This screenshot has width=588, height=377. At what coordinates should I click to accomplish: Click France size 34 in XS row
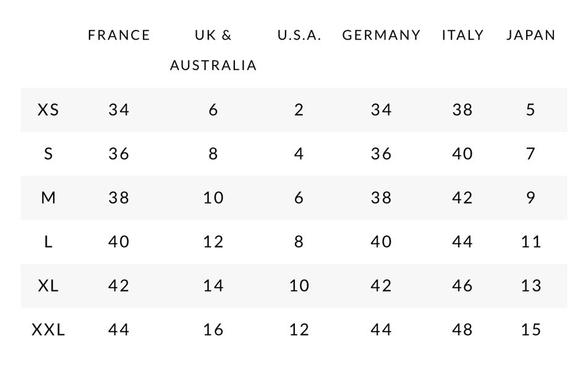(119, 110)
